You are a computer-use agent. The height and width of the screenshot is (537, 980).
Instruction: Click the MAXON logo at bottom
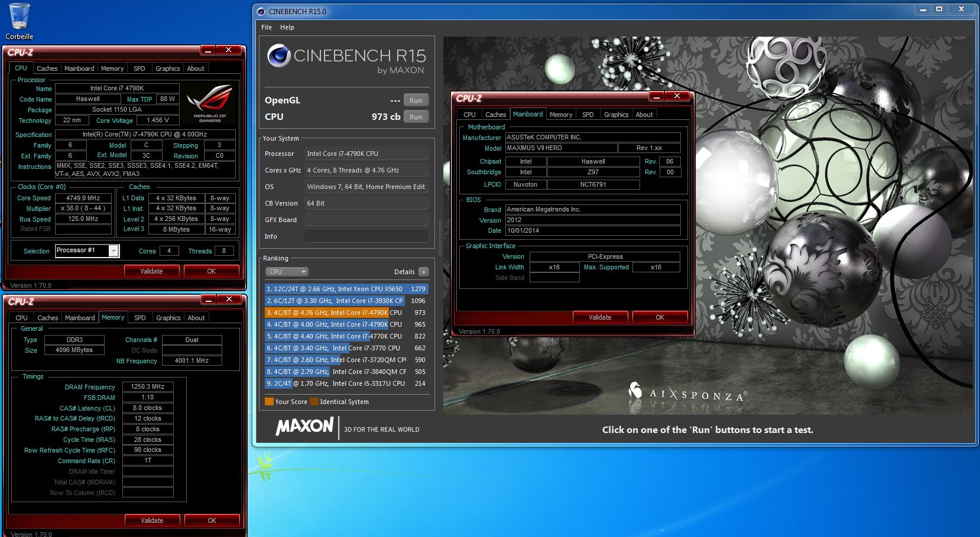(305, 427)
